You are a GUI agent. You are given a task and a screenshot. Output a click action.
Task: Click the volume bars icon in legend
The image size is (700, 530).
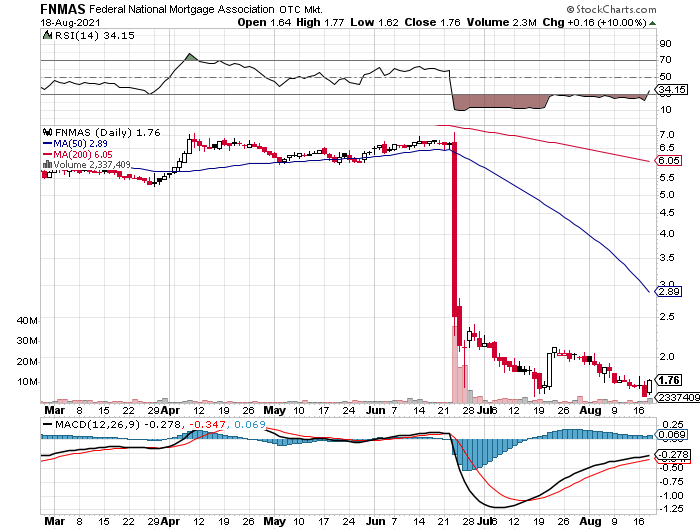(47, 165)
